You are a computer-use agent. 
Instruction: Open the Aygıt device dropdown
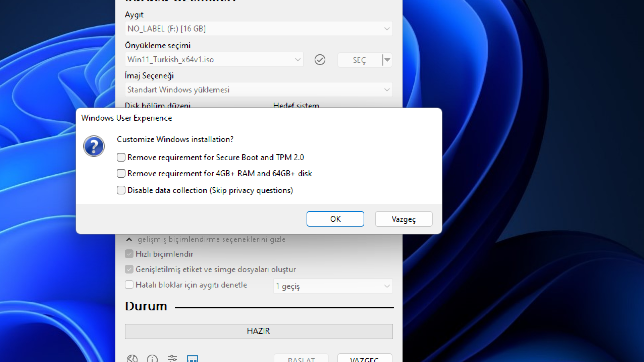[x=259, y=29]
